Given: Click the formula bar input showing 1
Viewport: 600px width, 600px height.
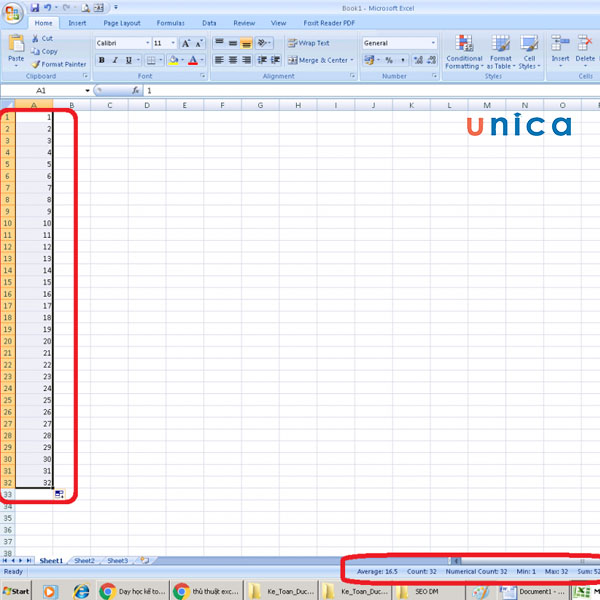Looking at the screenshot, I should pos(371,91).
